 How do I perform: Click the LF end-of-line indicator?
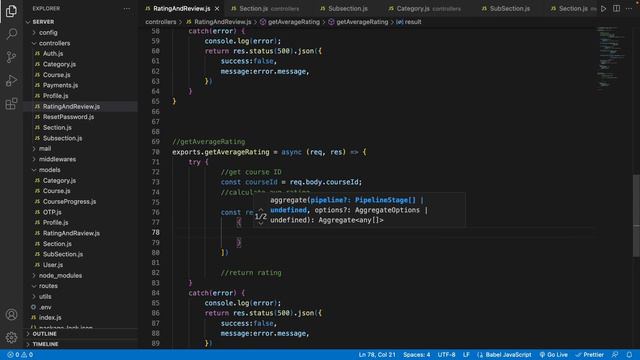pos(466,355)
